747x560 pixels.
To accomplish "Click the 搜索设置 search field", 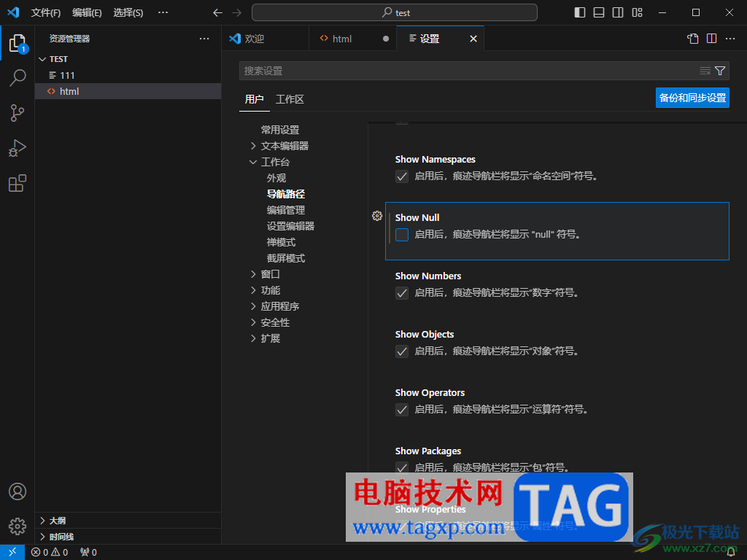I will click(467, 71).
